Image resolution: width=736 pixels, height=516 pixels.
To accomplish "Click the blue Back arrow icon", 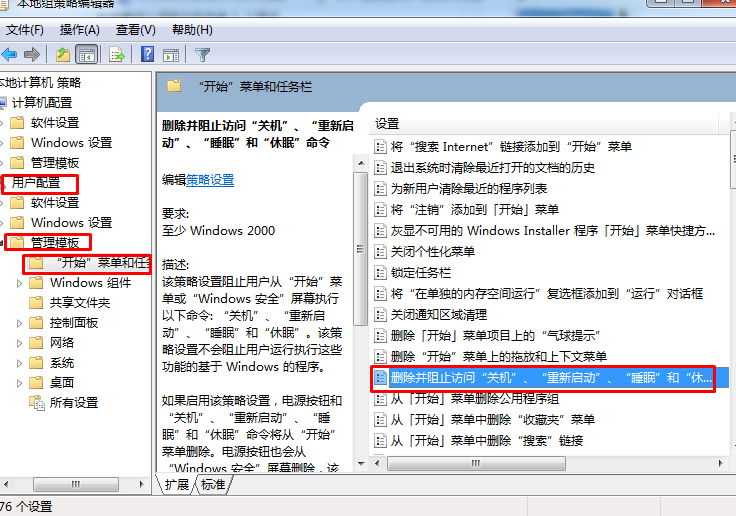I will point(9,55).
